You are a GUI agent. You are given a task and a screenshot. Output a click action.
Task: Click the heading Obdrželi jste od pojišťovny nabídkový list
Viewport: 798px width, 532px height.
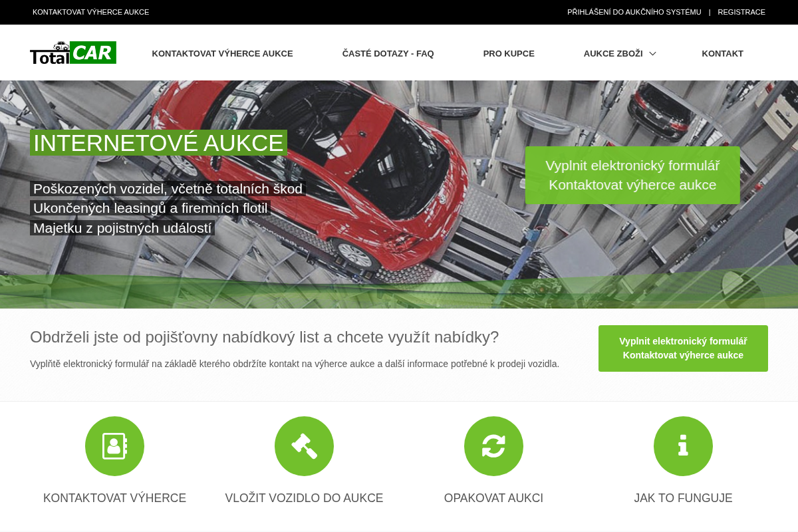[264, 337]
